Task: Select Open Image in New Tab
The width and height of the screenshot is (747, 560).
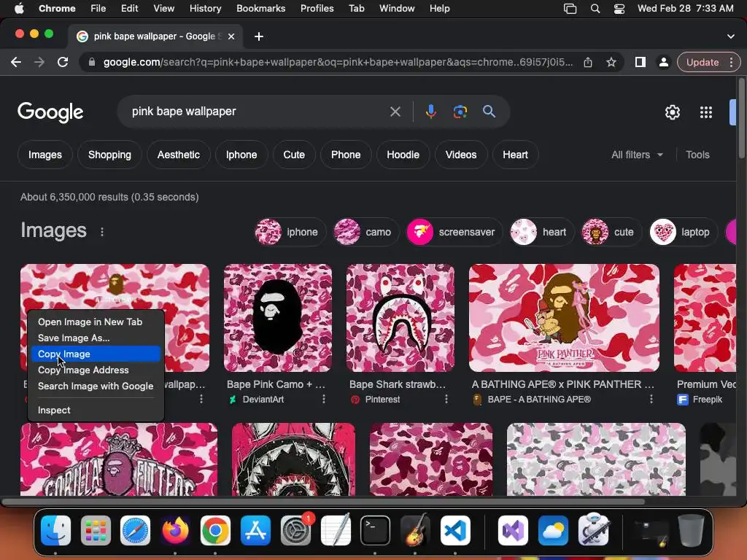Action: pyautogui.click(x=96, y=322)
